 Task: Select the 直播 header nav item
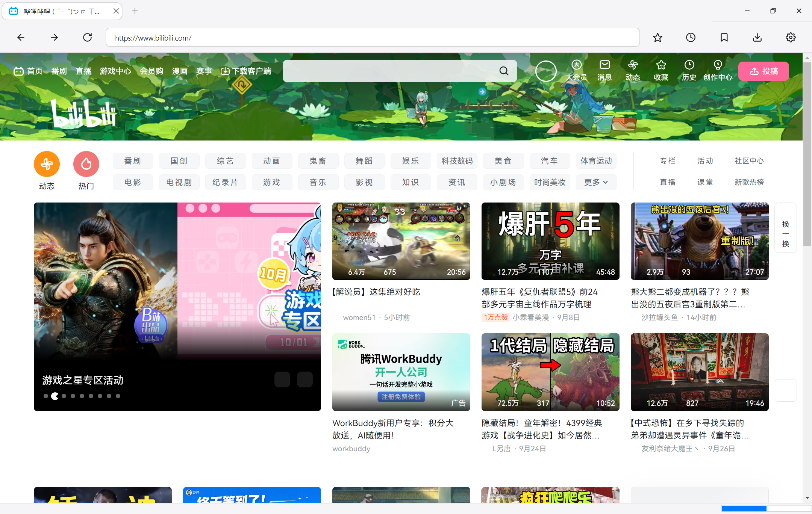(x=83, y=71)
